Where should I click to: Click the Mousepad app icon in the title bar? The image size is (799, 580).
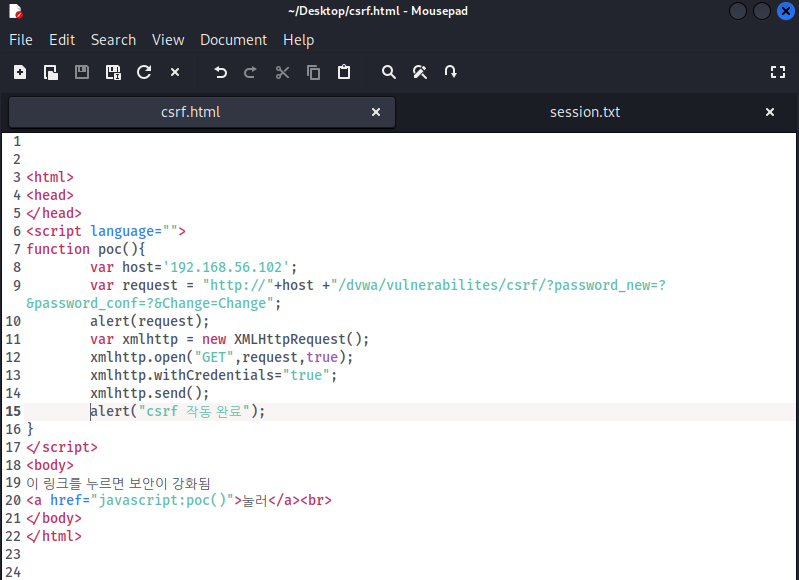coord(16,11)
